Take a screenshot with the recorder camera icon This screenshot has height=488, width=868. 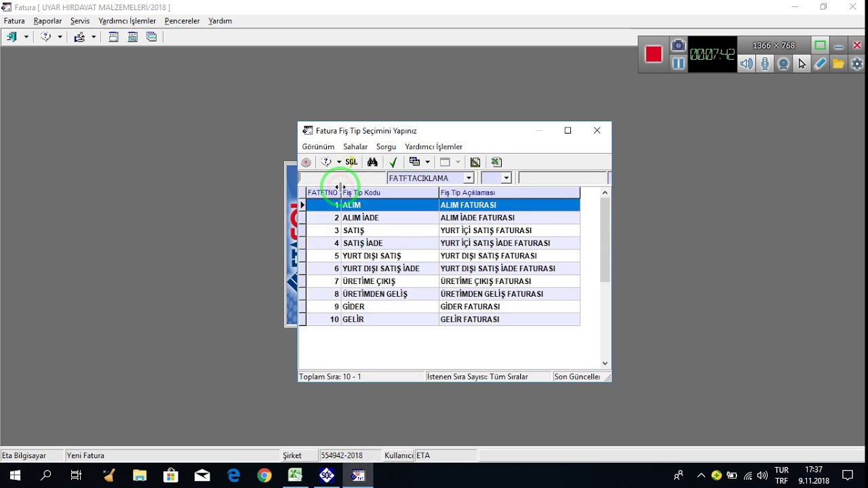[678, 45]
